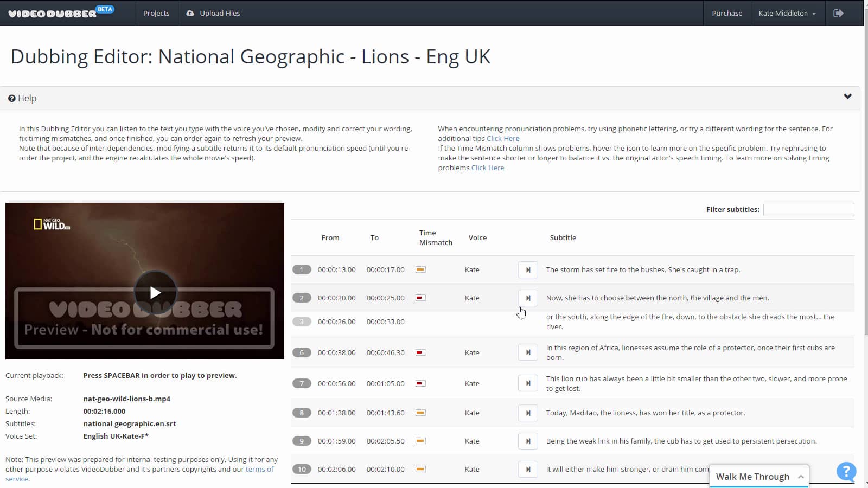Open the Upload Files menu item
This screenshot has height=488, width=868.
(x=213, y=13)
